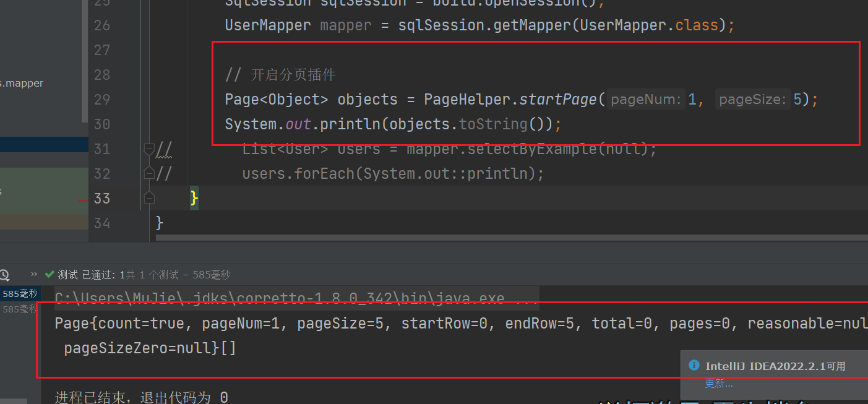Click the 测试 已通过 status text
Screen dimensions: 868x404
click(x=87, y=275)
